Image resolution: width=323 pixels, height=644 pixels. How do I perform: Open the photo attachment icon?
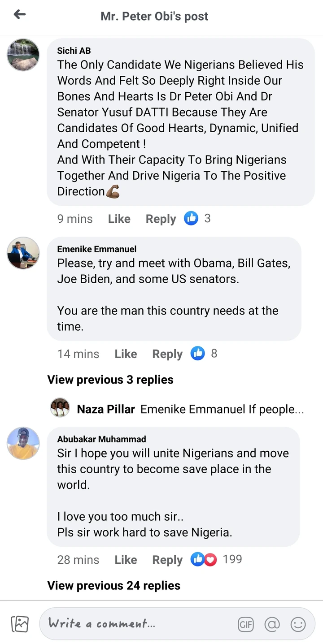(x=20, y=624)
